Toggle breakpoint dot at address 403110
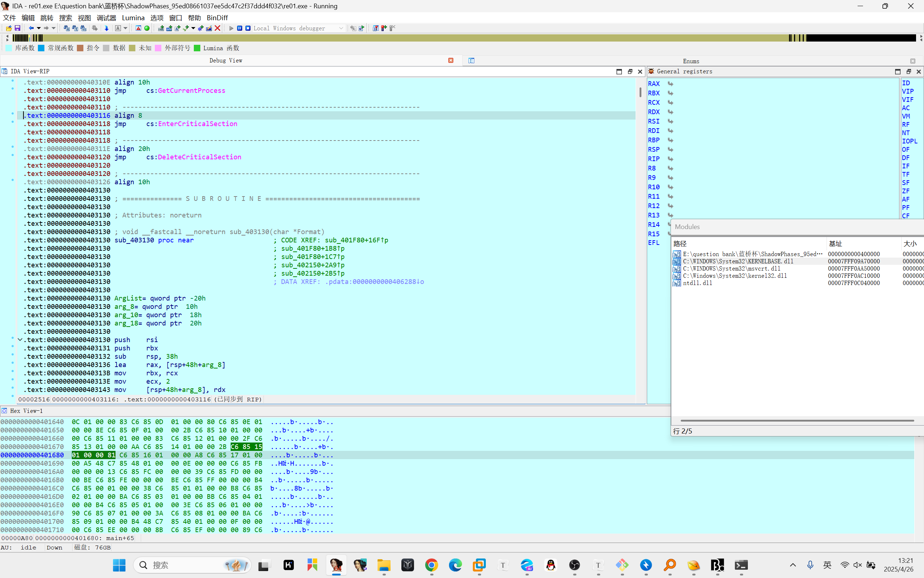This screenshot has width=924, height=578. (13, 89)
